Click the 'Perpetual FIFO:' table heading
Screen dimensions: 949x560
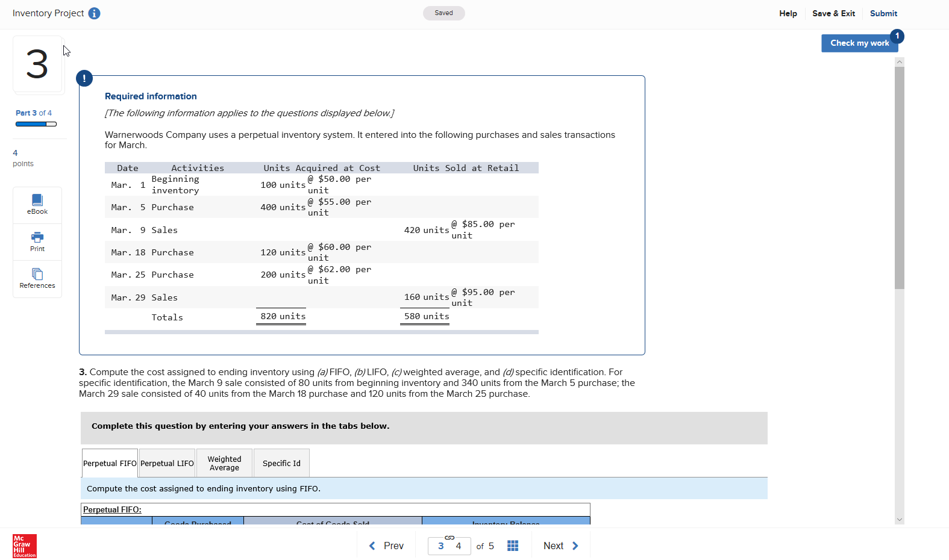pyautogui.click(x=112, y=509)
